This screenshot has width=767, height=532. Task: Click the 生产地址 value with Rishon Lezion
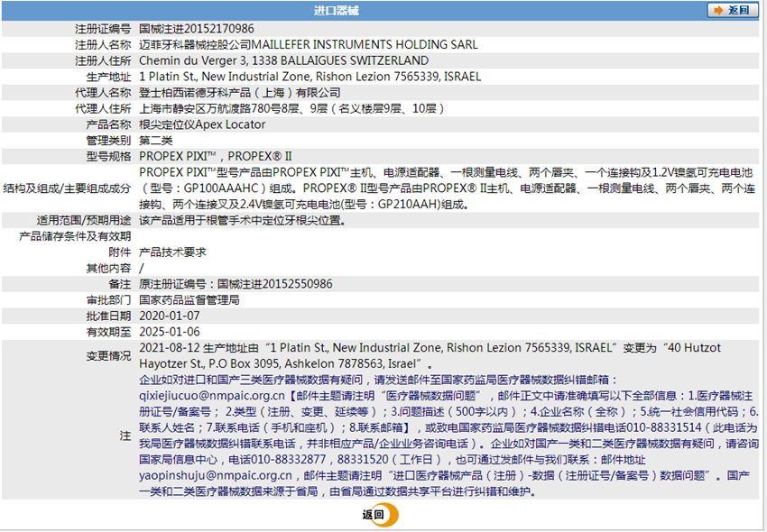310,77
